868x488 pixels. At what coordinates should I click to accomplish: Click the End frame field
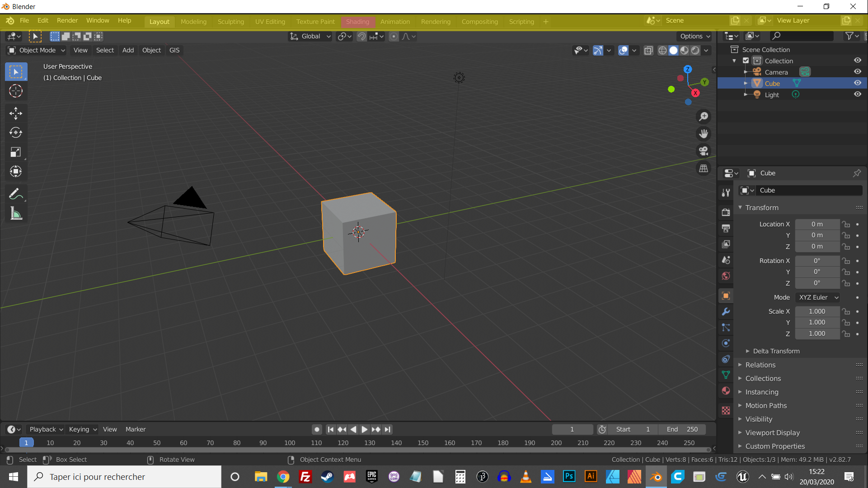click(682, 429)
